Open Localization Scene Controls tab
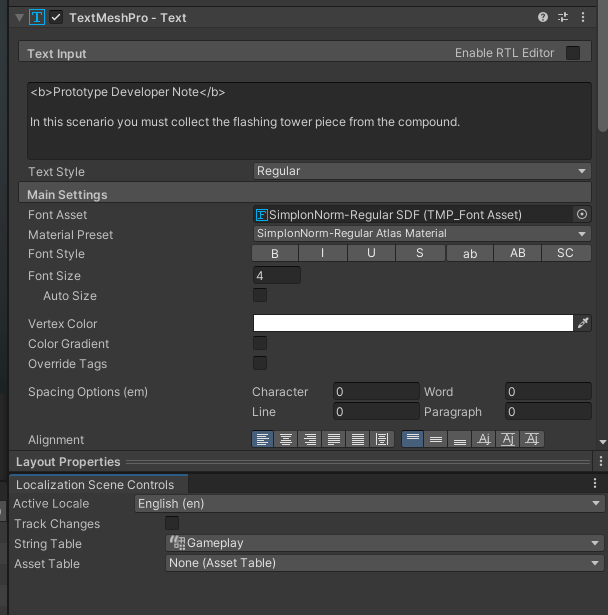Viewport: 608px width, 615px height. [x=95, y=484]
